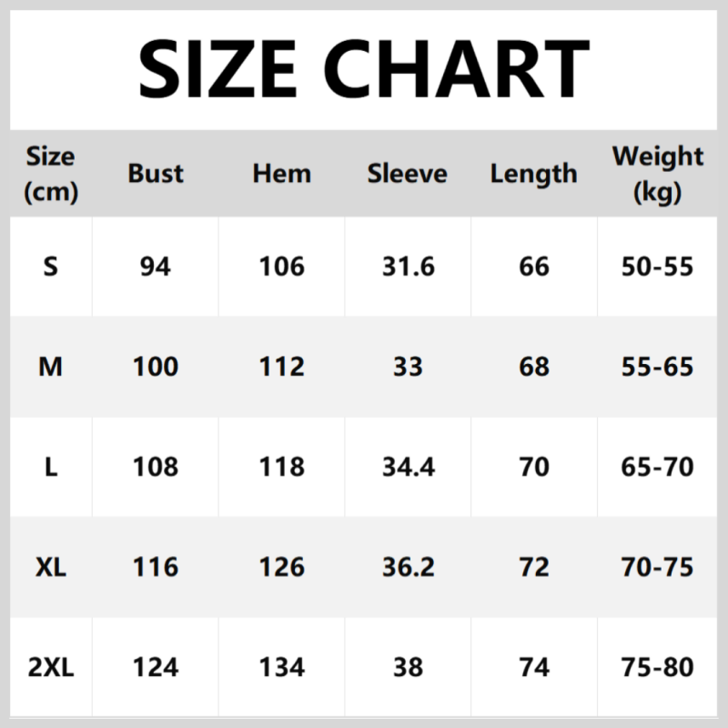This screenshot has height=728, width=728.
Task: Select the S size row label
Action: click(51, 267)
